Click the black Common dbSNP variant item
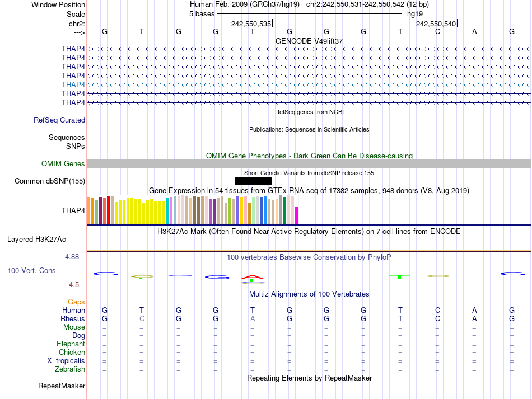Screen dimensions: 532x399 254,181
